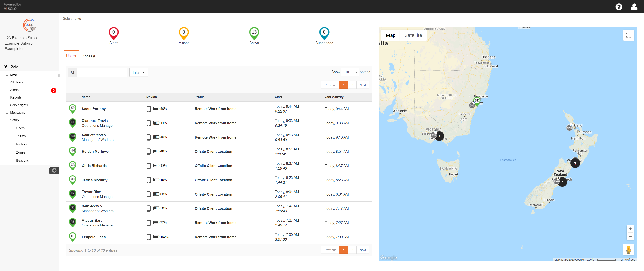This screenshot has height=271, width=644.
Task: Click the Trevor Rice name
Action: coord(91,192)
